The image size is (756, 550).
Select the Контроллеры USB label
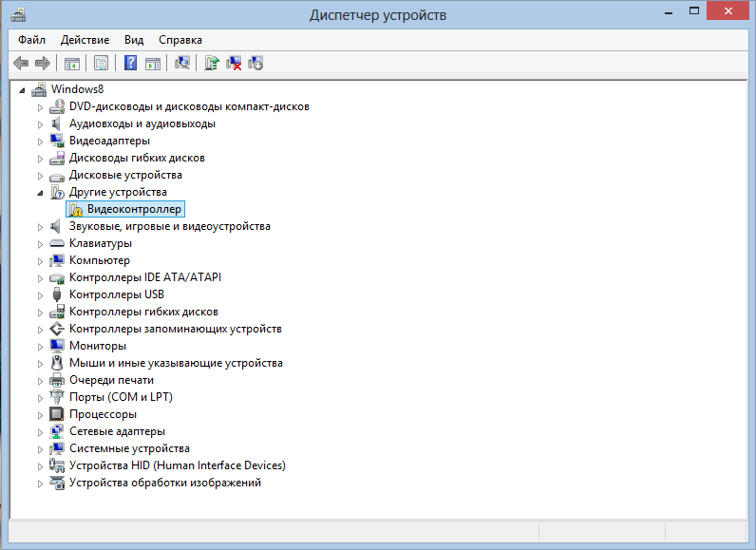point(117,294)
